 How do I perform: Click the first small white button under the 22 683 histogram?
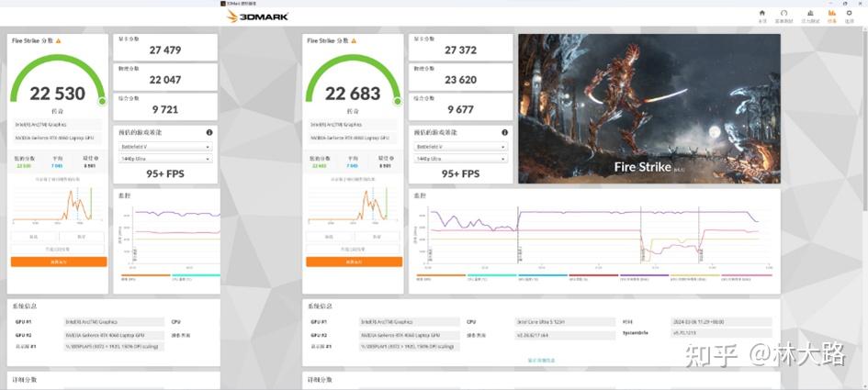point(330,237)
